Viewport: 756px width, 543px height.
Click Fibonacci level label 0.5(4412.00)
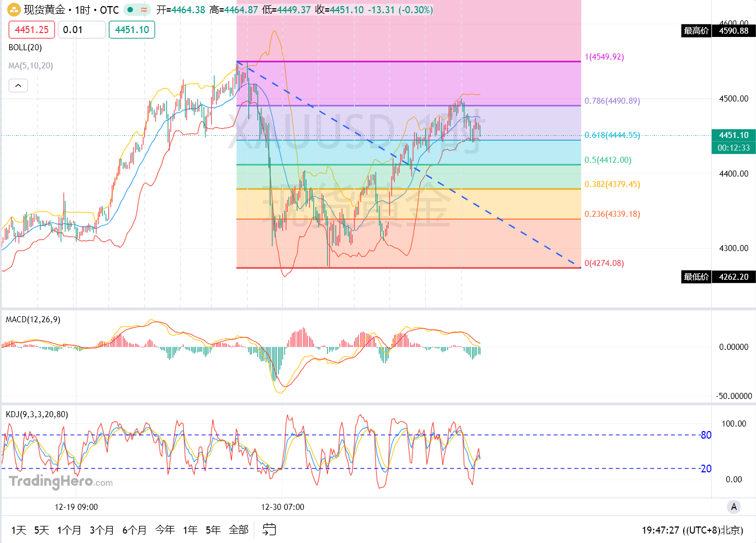(x=608, y=160)
